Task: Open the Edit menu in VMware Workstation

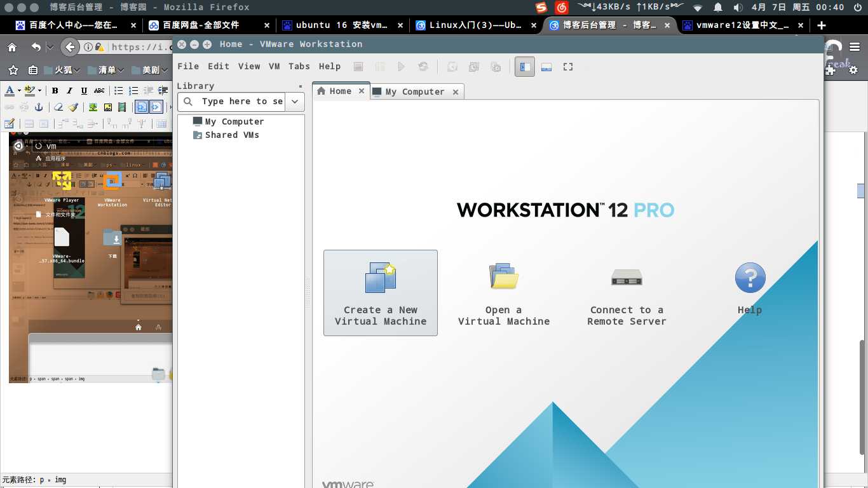Action: 218,66
